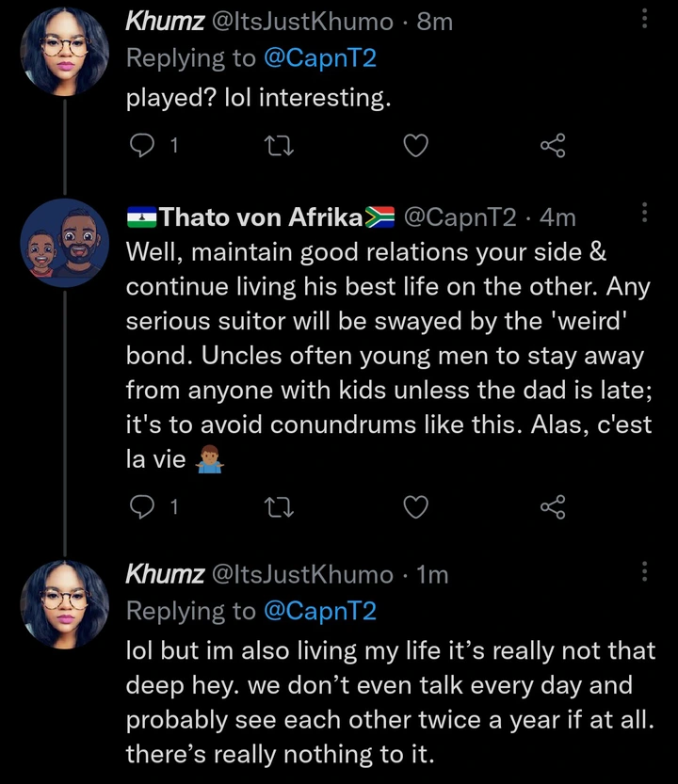Image resolution: width=678 pixels, height=784 pixels.
Task: Like Khumz's 'played? lol interesting' tweet
Action: point(416,145)
